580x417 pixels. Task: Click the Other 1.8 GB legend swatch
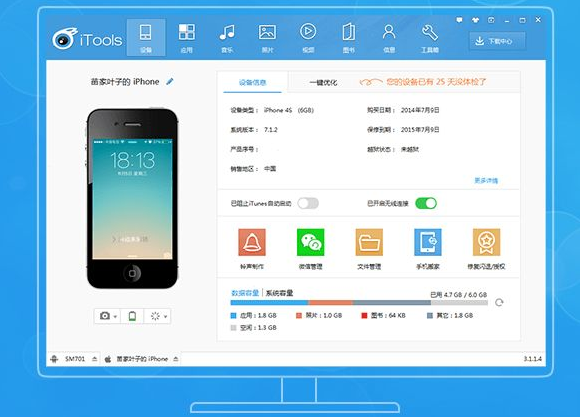tap(430, 316)
